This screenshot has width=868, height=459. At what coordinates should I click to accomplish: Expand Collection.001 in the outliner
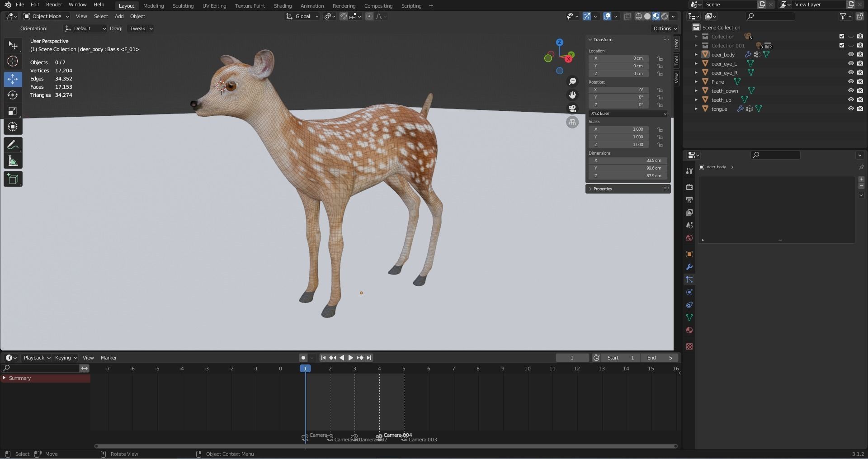[x=696, y=46]
